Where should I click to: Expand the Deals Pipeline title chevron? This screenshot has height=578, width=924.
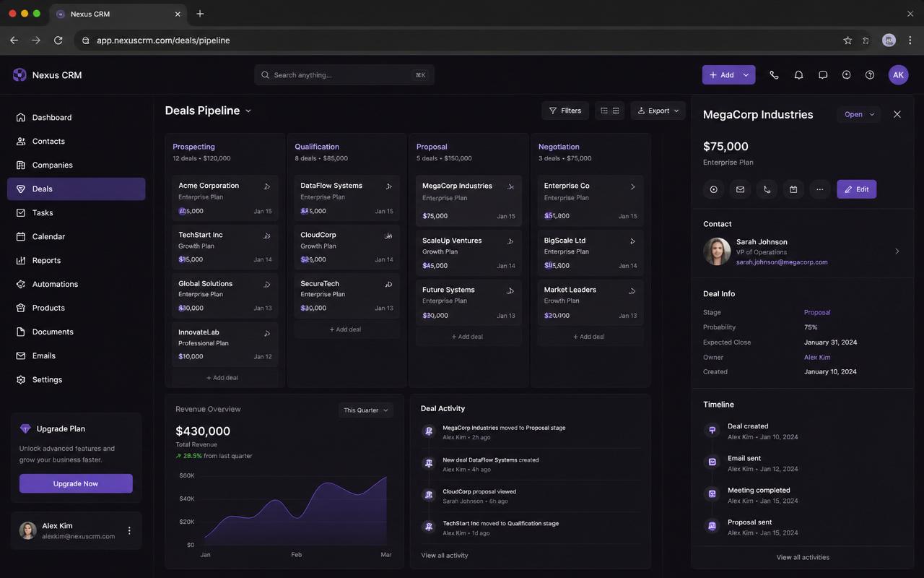248,111
